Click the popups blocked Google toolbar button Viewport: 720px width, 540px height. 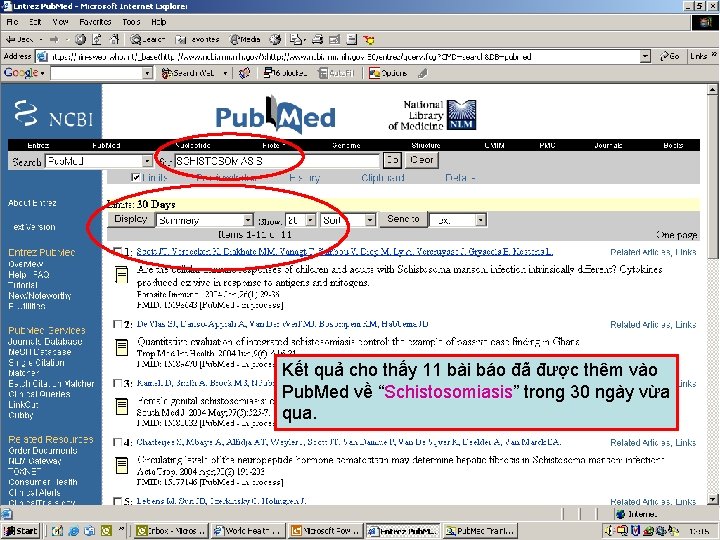pyautogui.click(x=285, y=73)
